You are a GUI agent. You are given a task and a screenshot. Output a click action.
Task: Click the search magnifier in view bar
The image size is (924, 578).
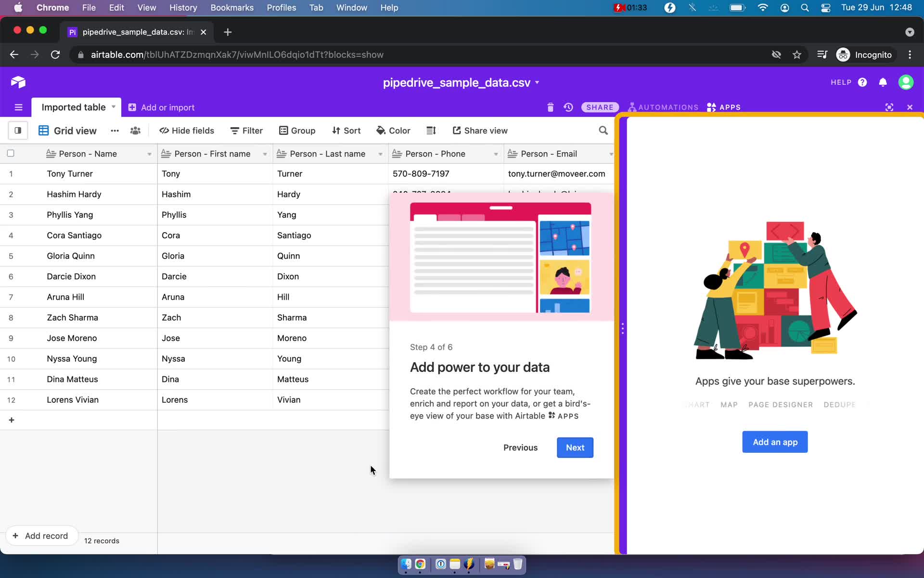pos(603,131)
